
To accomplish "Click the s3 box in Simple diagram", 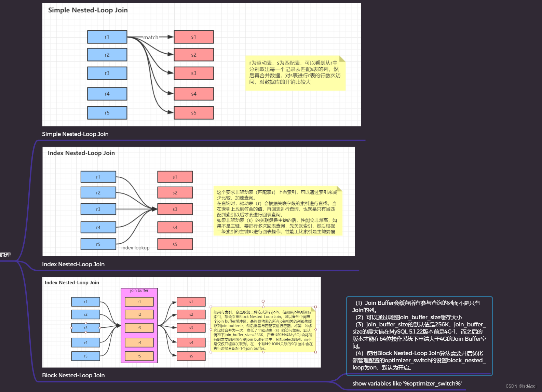I will [194, 73].
